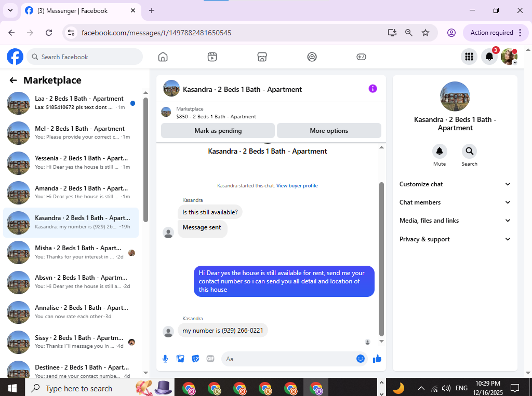Show hidden system tray icons

tap(421, 388)
